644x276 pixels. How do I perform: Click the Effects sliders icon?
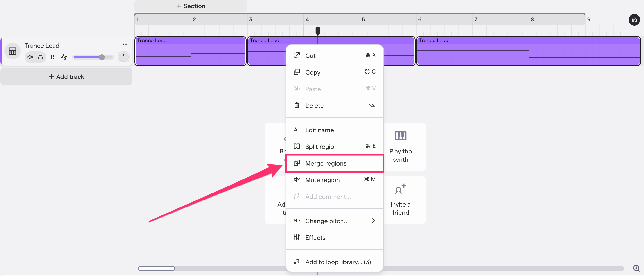(296, 237)
